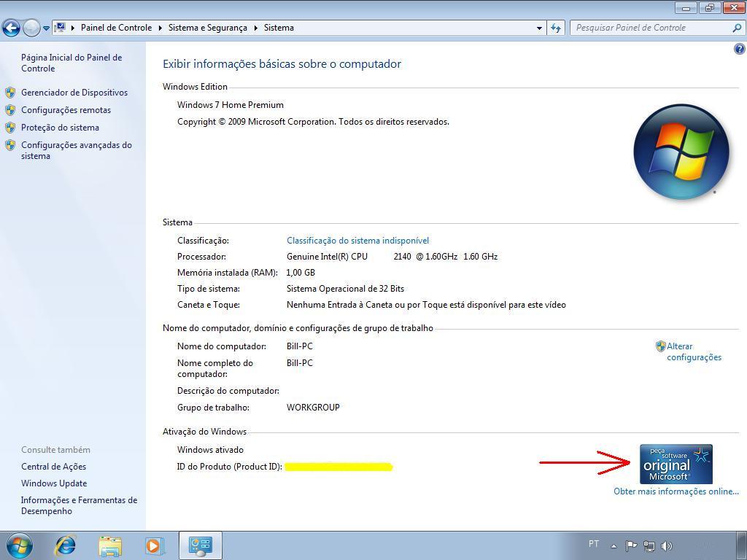Image resolution: width=747 pixels, height=560 pixels.
Task: Click Windows ativado text
Action: pos(210,449)
